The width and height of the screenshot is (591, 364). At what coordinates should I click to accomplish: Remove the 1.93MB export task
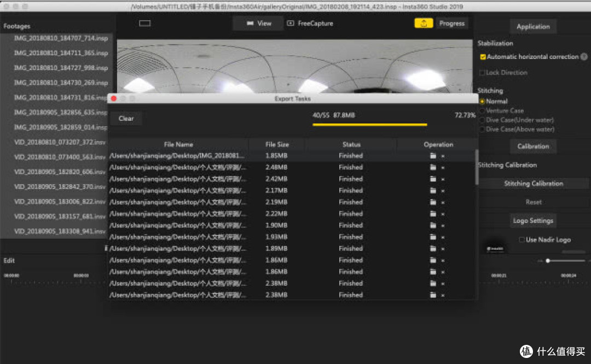click(443, 238)
